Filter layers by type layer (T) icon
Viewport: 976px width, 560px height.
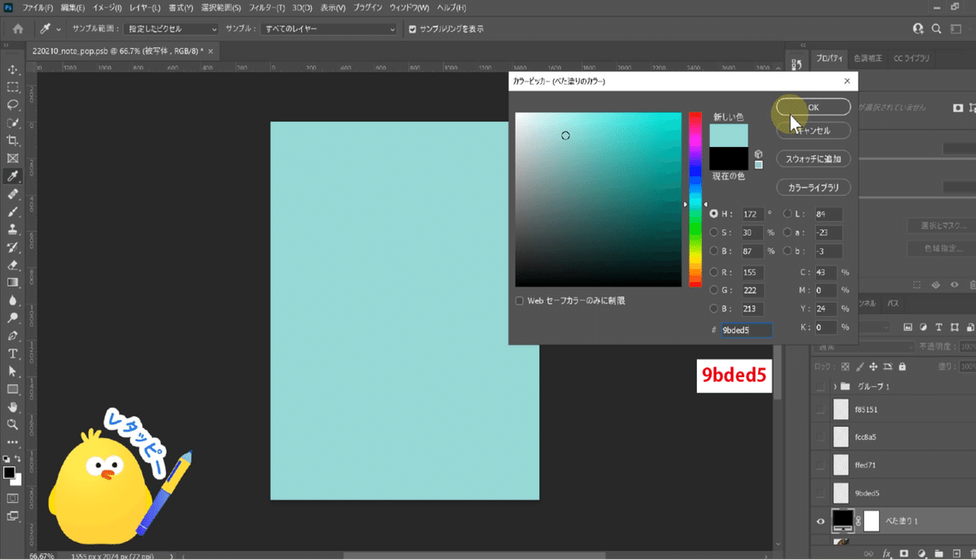click(939, 327)
